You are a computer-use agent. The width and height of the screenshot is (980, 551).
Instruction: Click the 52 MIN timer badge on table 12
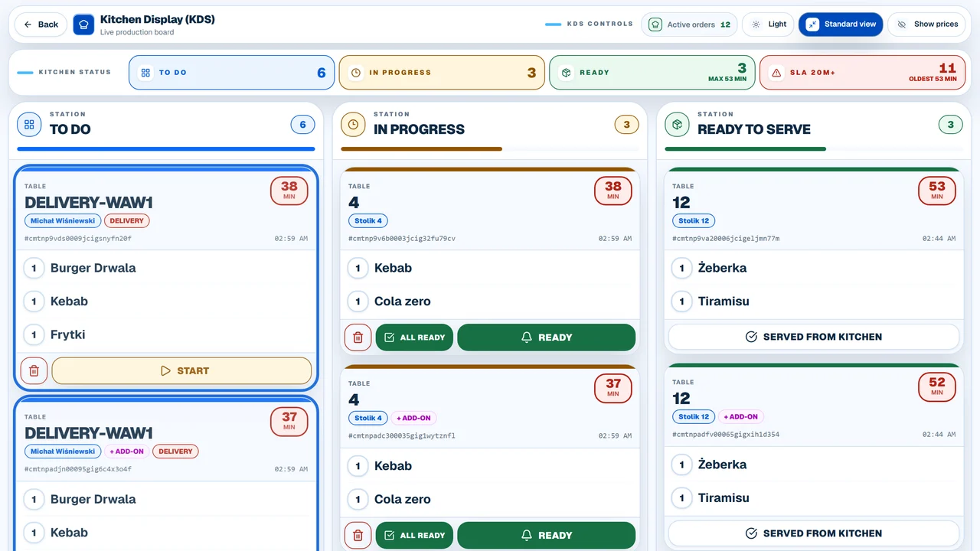(x=937, y=386)
